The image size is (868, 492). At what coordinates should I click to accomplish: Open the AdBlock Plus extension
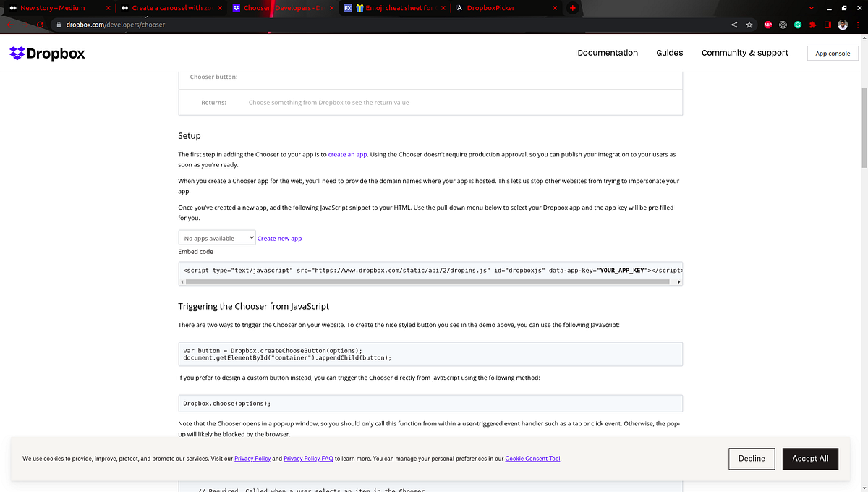point(767,25)
